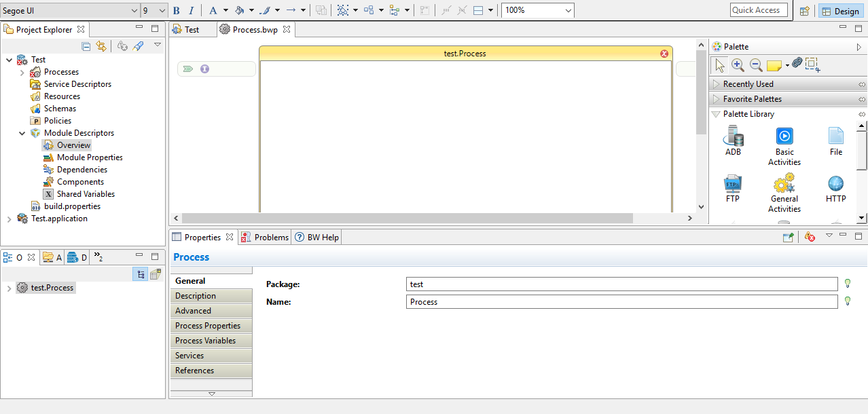Viewport: 868px width, 414px height.
Task: Click the Package input field
Action: [x=622, y=284]
